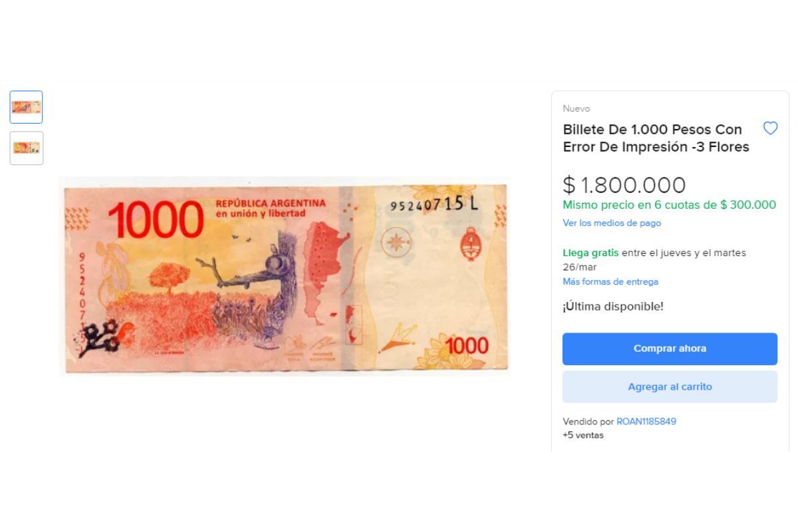
Task: Click the Billete De 1.000 Pesos title
Action: (656, 138)
